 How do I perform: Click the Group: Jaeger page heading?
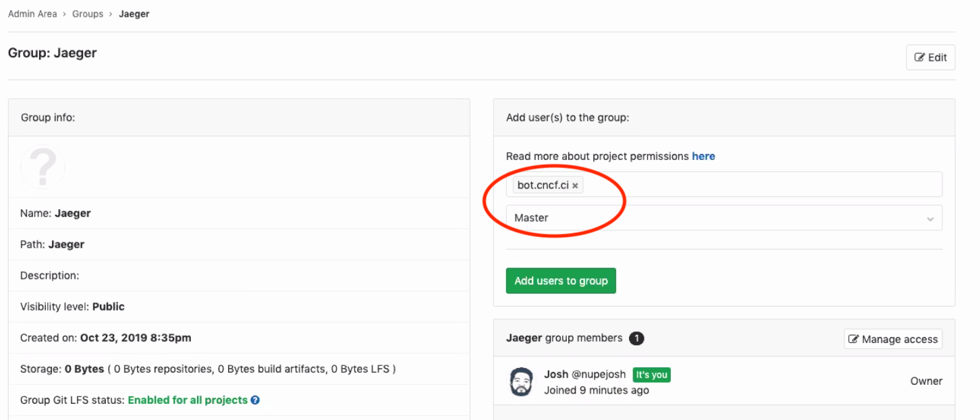tap(52, 53)
